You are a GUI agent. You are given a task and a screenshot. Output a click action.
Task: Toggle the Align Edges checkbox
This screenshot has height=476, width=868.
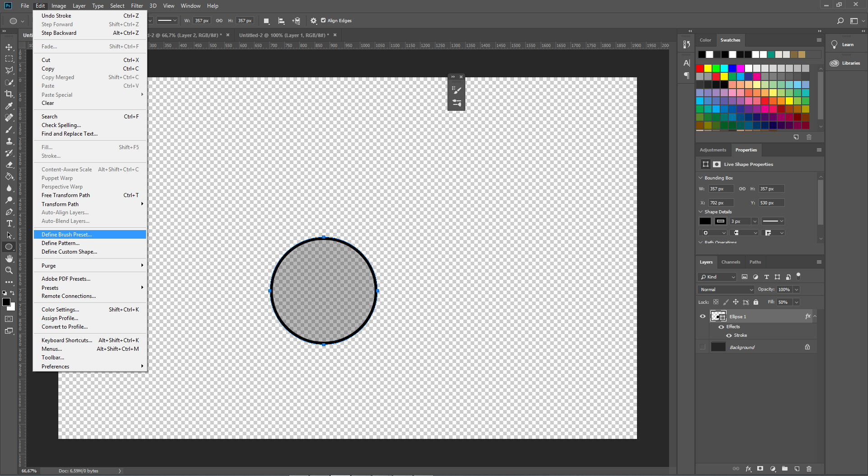point(323,20)
